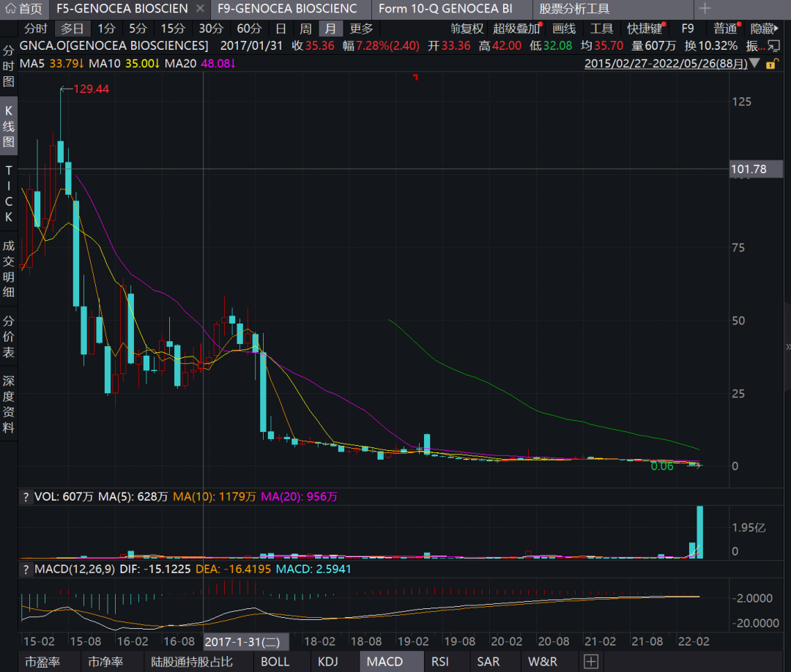
Task: Add indicator via bottom plus icon
Action: (x=590, y=662)
